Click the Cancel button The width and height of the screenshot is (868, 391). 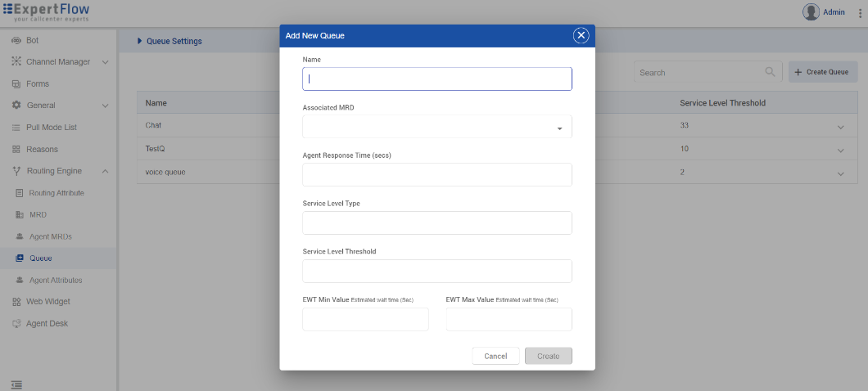495,356
